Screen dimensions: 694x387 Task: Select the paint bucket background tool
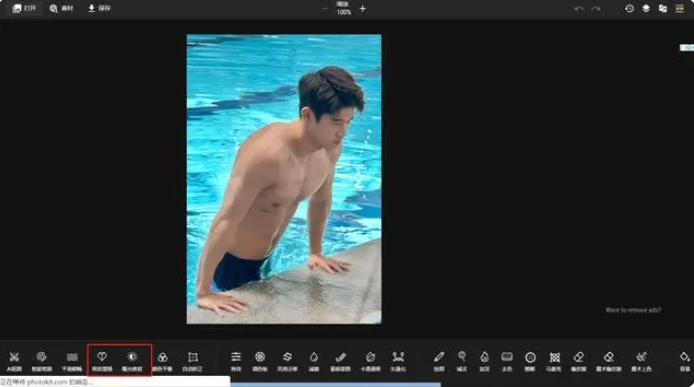pyautogui.click(x=685, y=361)
